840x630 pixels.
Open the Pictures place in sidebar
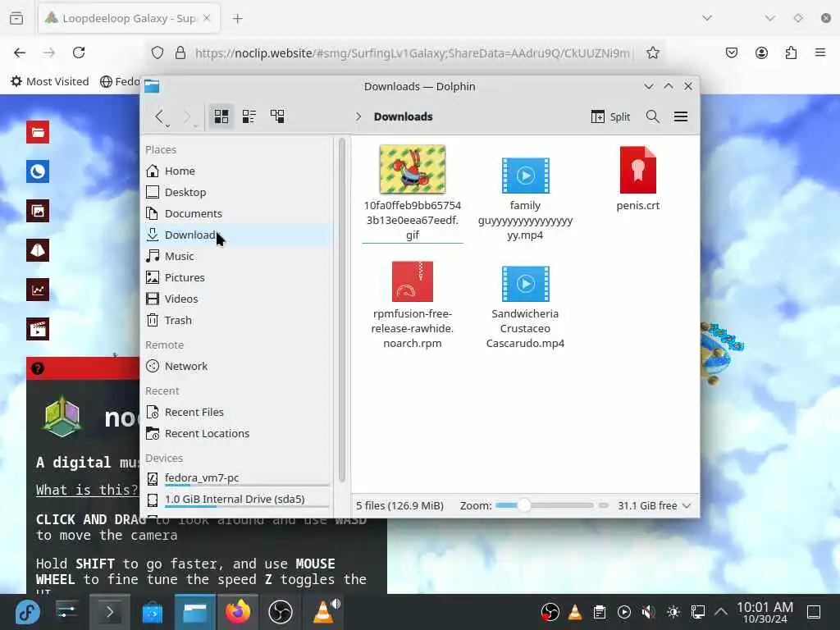click(239, 277)
